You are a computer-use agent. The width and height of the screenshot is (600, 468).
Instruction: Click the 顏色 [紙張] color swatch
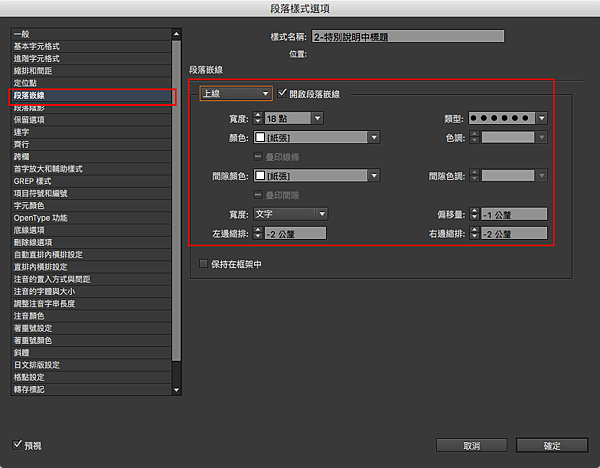click(x=260, y=137)
